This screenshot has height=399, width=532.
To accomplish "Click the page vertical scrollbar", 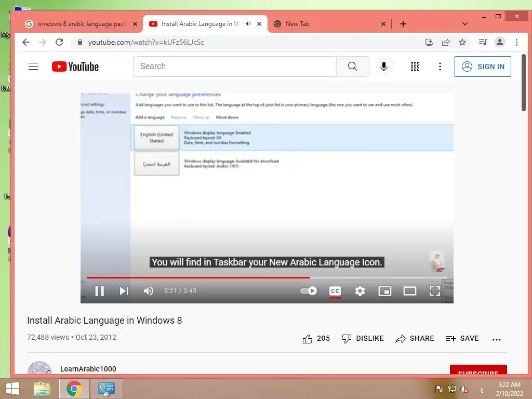I will tap(524, 83).
